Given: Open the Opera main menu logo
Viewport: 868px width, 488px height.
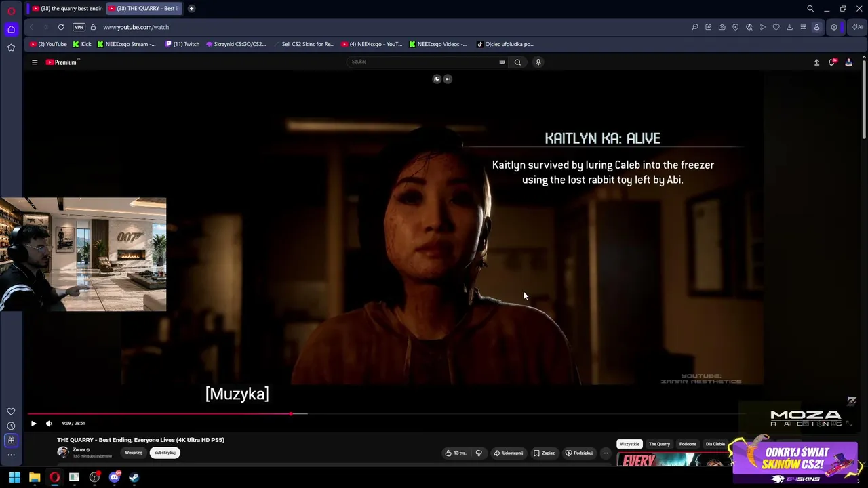Looking at the screenshot, I should point(11,11).
